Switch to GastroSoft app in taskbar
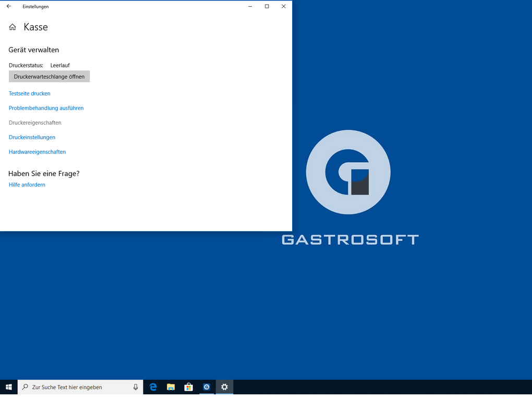 [x=207, y=387]
